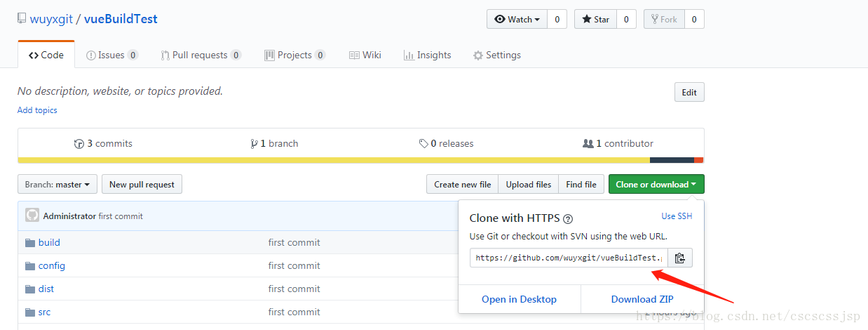Copy the clone URL to clipboard
The image size is (868, 330).
pos(679,258)
